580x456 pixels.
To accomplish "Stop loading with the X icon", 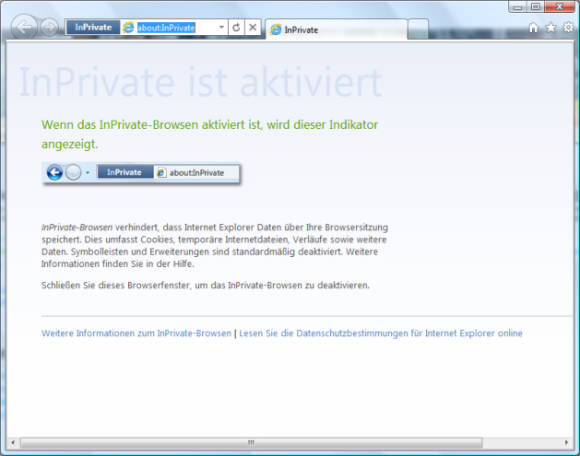I will pos(253,27).
